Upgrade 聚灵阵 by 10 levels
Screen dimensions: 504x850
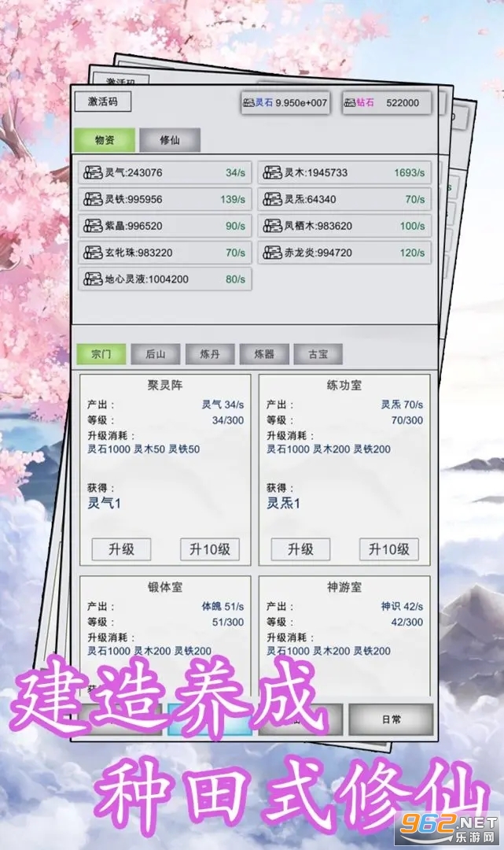pos(209,549)
